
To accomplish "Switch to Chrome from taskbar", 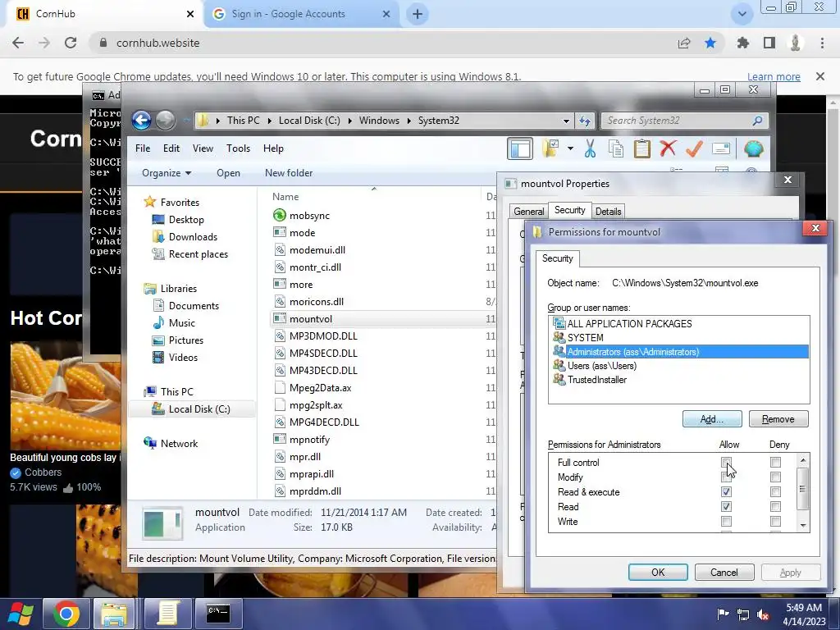I will (x=66, y=614).
